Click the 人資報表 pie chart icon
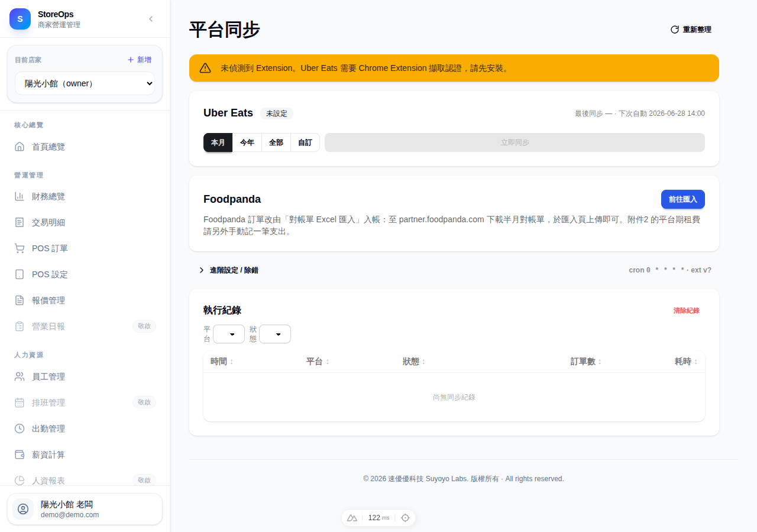Screen dimensions: 757x532 pyautogui.click(x=20, y=481)
